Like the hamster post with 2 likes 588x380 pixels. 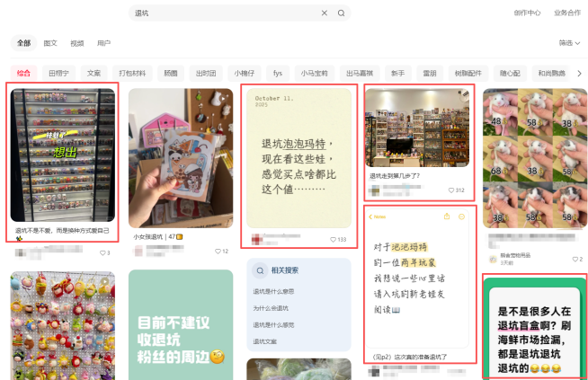(x=570, y=260)
